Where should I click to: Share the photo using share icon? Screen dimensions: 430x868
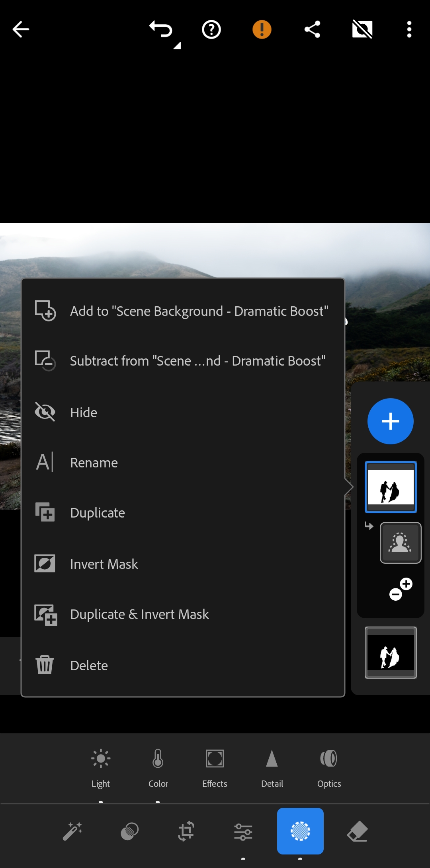tap(312, 29)
